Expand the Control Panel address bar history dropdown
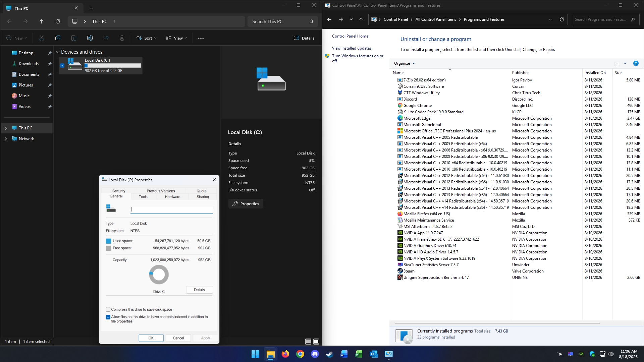 point(550,19)
